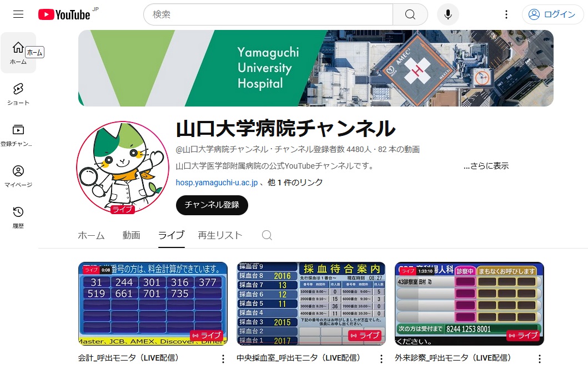Click the 山口大学病院チャンネル channel title

[x=285, y=129]
